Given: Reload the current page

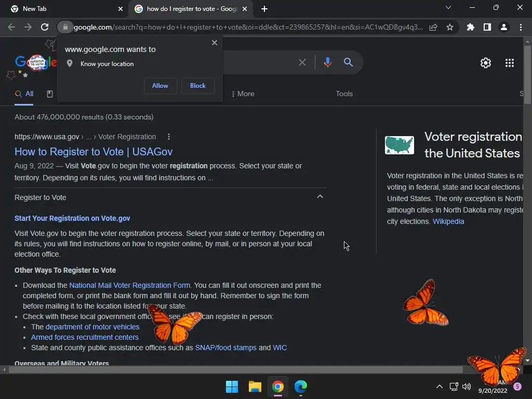Looking at the screenshot, I should click(45, 27).
